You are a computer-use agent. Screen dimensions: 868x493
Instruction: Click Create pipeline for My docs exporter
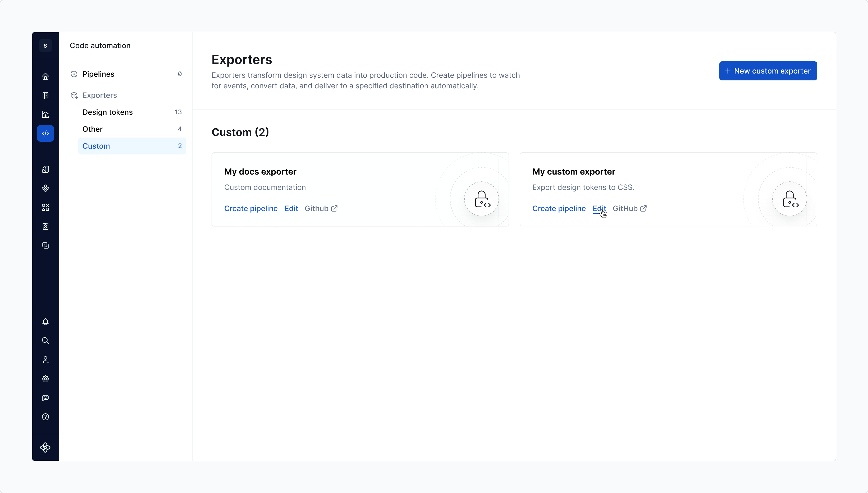pos(250,209)
